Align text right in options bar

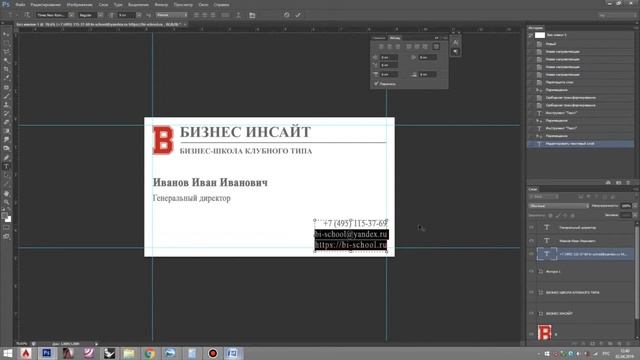[x=213, y=15]
